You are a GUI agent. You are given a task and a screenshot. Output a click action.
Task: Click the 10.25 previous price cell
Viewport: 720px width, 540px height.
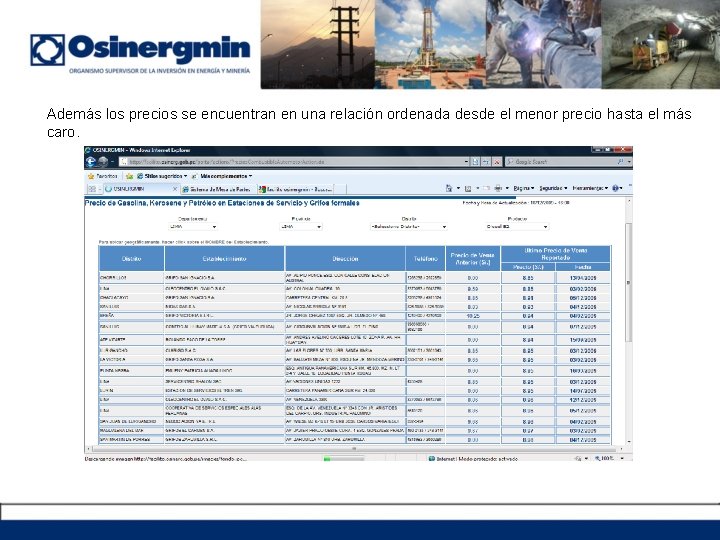point(473,316)
